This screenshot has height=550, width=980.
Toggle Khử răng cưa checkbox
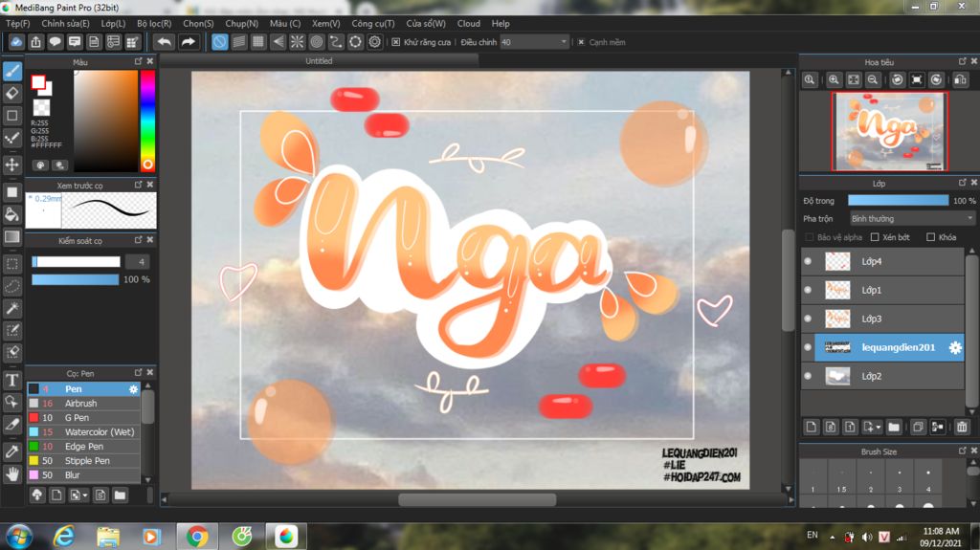[395, 42]
